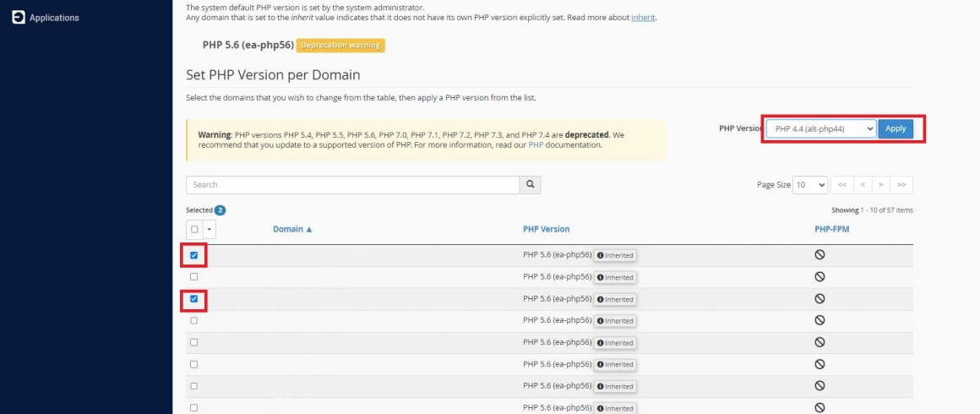Click the PHP-FPM disabled icon in second row
Image resolution: width=980 pixels, height=414 pixels.
(820, 276)
